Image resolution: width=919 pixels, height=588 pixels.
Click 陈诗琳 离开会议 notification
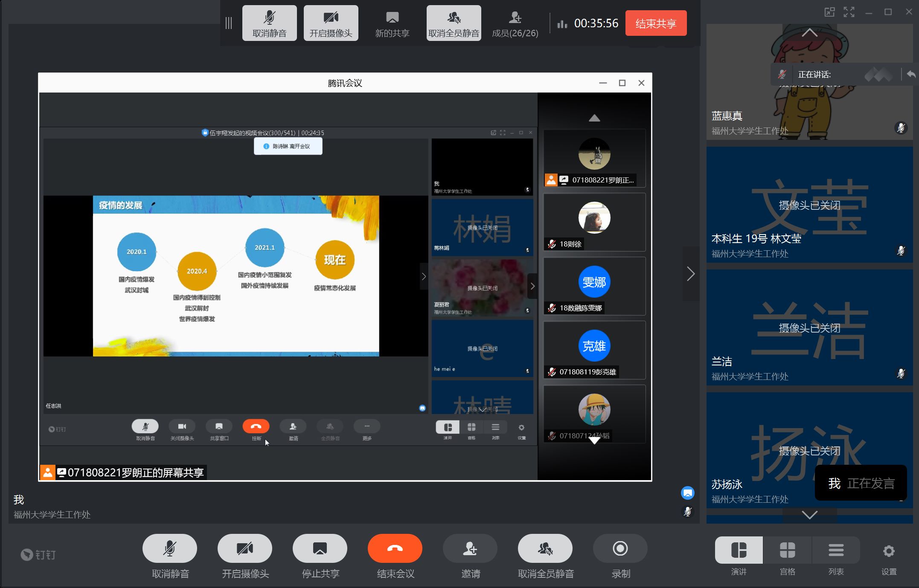click(x=288, y=146)
